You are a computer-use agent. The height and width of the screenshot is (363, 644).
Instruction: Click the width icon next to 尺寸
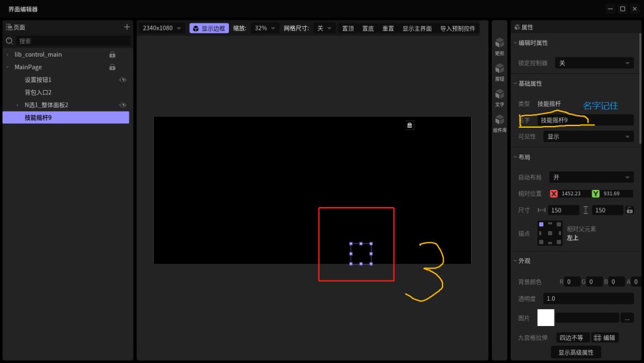click(541, 210)
